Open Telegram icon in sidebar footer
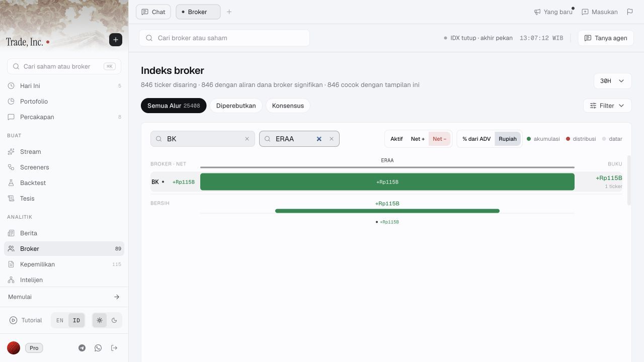Viewport: 644px width, 362px height. (x=82, y=348)
